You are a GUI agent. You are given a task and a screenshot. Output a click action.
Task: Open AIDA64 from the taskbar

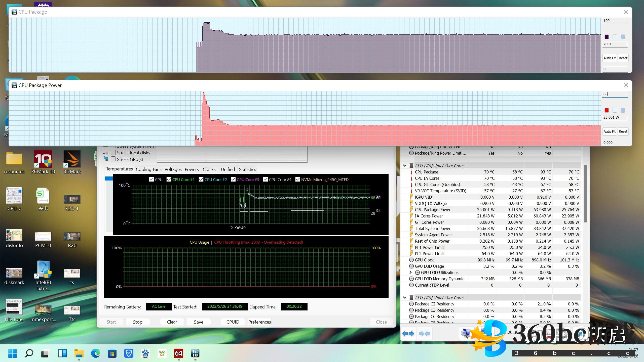[178, 353]
